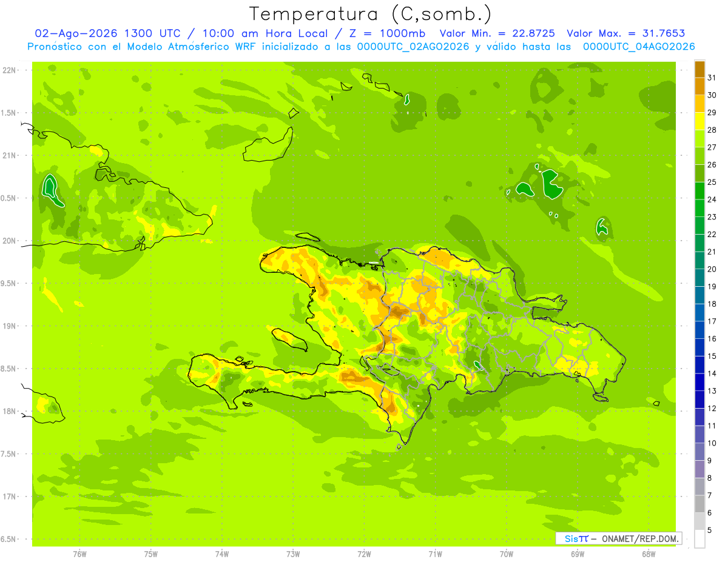
Task: Pick the legend color band between 30 and 31
Action: click(x=699, y=86)
